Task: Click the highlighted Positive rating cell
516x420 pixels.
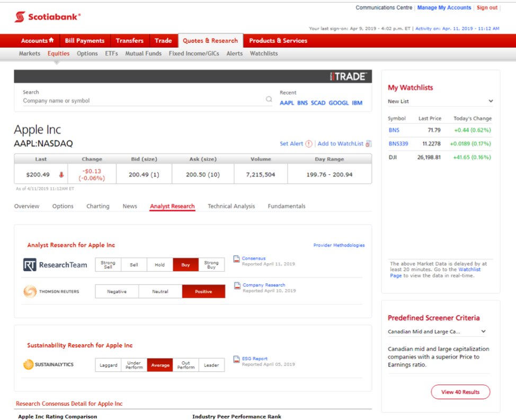Action: coord(203,291)
